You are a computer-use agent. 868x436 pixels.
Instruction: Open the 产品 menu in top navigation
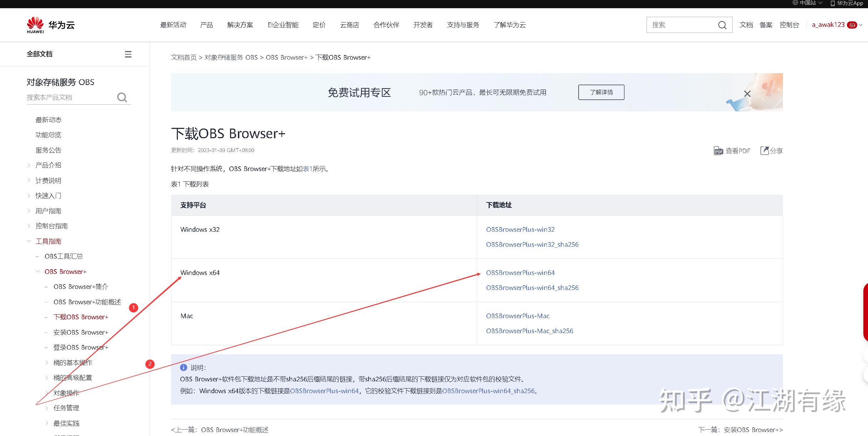pyautogui.click(x=206, y=25)
